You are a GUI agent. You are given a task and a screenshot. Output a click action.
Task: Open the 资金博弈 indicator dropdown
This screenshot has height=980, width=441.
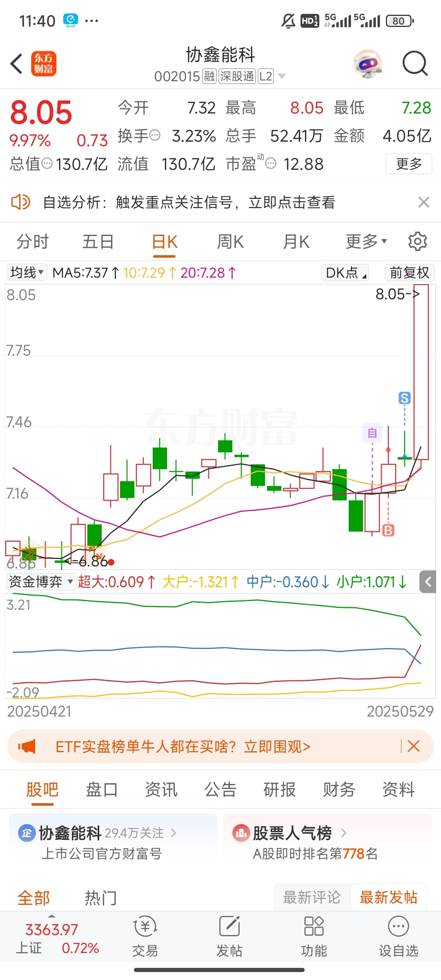click(41, 581)
